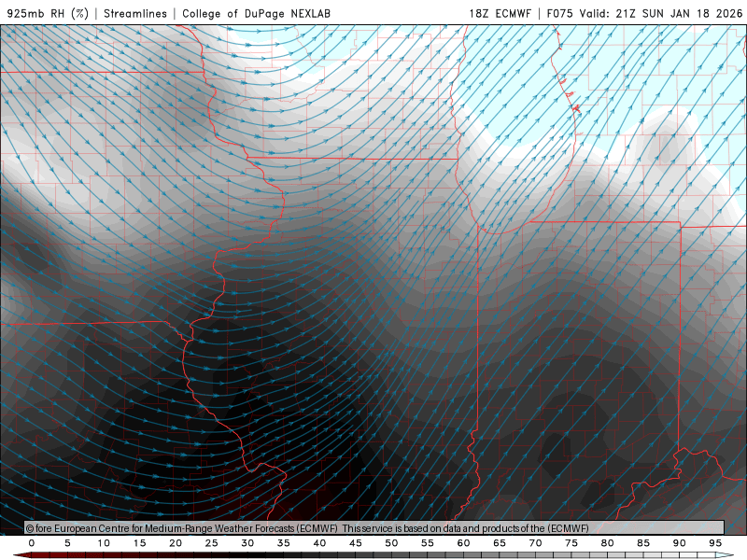
Task: Click the "90" humidity scale number
Action: coord(680,543)
